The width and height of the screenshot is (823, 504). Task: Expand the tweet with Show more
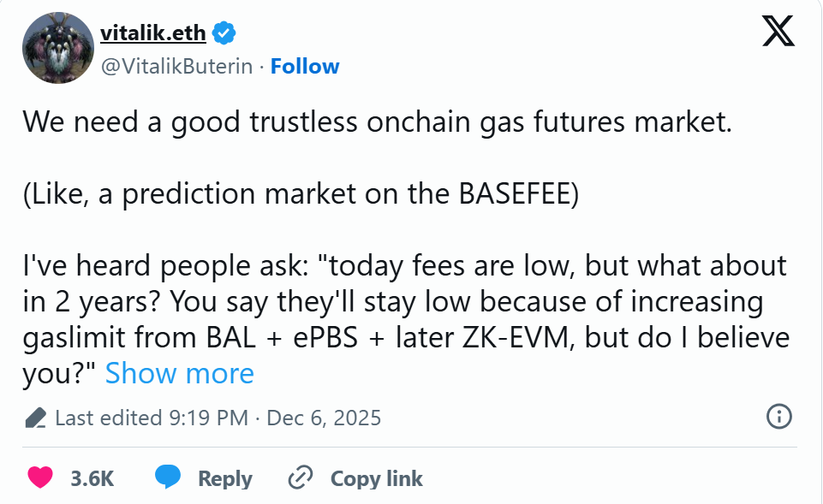(179, 373)
